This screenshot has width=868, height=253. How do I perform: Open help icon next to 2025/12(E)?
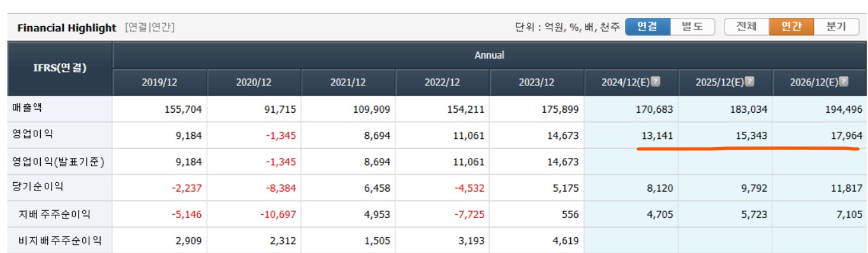point(749,82)
